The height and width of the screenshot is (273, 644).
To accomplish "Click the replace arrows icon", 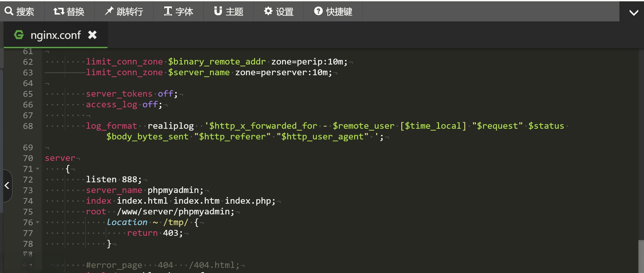I will [x=59, y=11].
